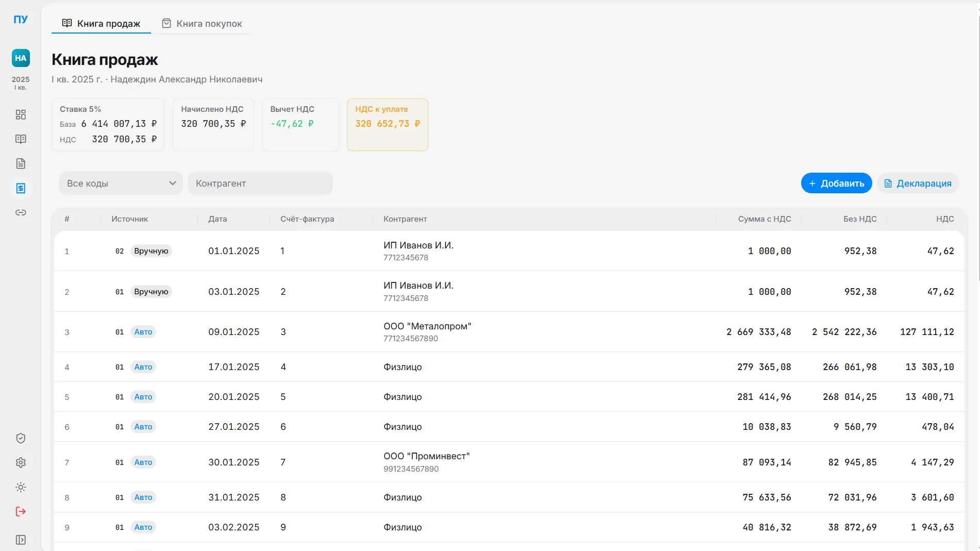This screenshot has height=551, width=980.
Task: Toggle light/dark theme sun icon
Action: point(21,487)
